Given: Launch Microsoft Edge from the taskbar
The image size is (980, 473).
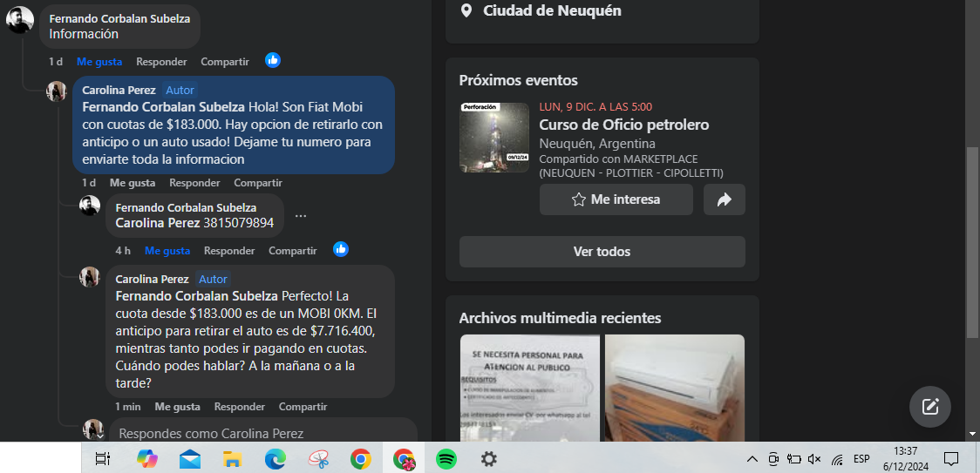Looking at the screenshot, I should pos(276,458).
